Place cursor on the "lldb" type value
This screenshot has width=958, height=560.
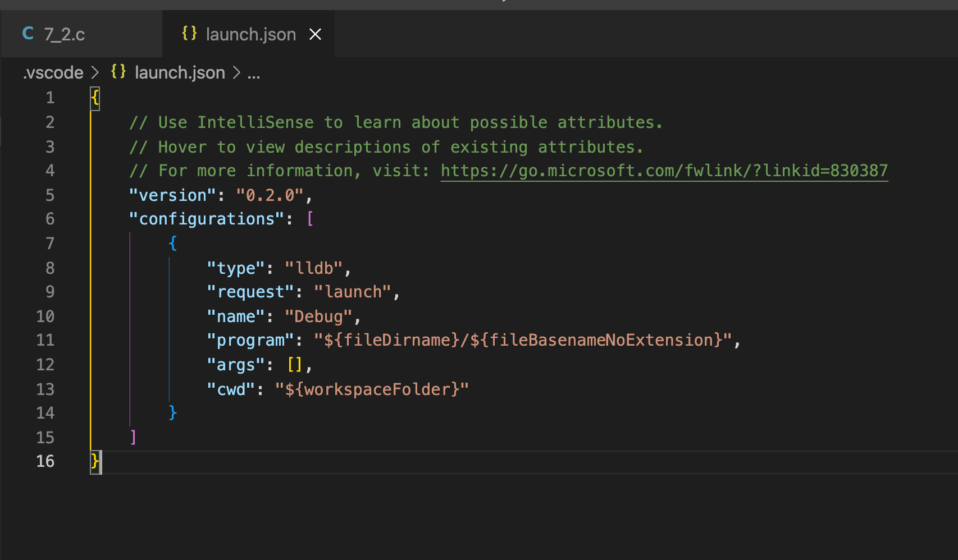tap(314, 268)
